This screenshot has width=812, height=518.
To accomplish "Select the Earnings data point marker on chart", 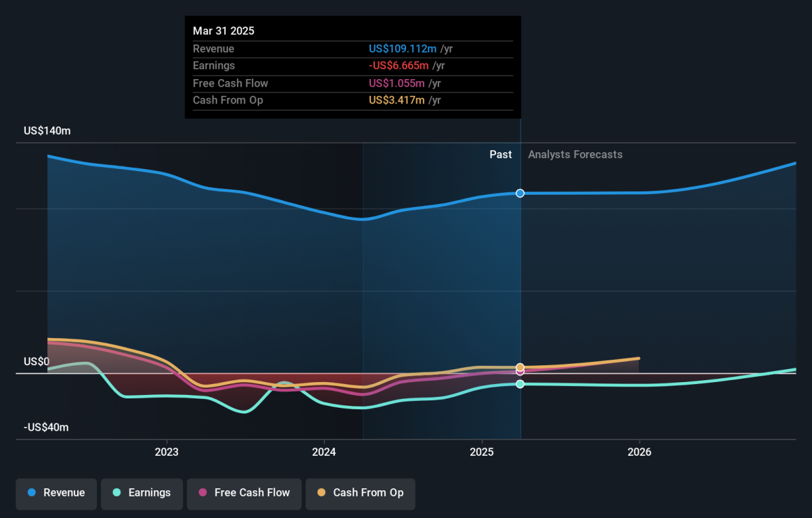I will [x=520, y=384].
